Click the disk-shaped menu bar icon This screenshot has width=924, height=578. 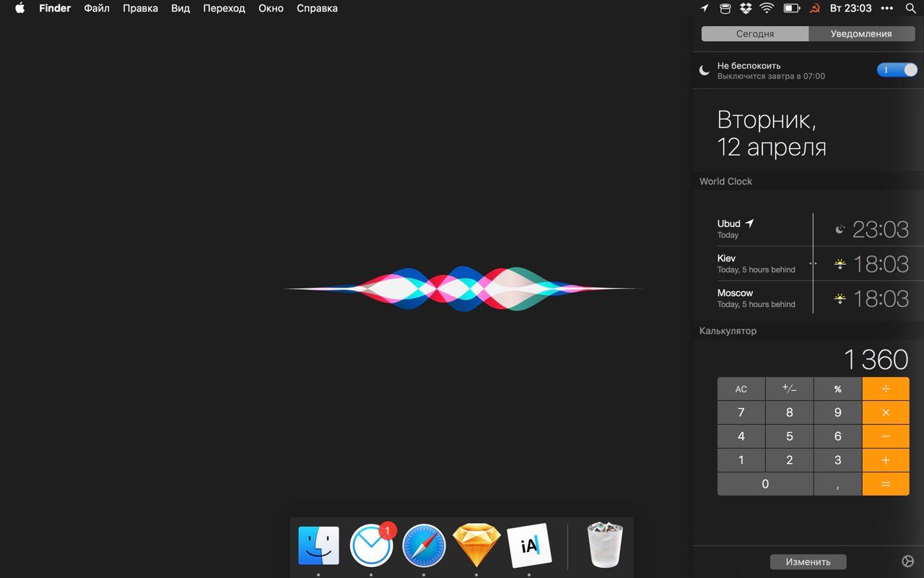coord(725,9)
